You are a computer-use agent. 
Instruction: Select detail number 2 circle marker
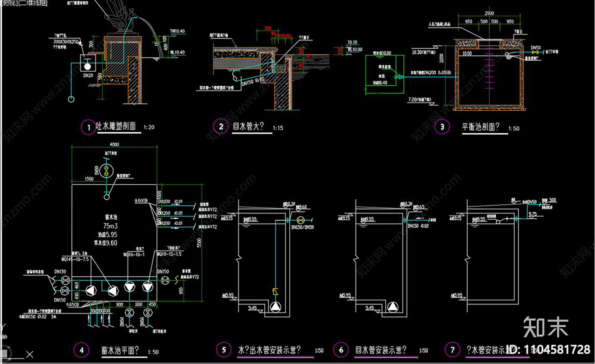[221, 127]
